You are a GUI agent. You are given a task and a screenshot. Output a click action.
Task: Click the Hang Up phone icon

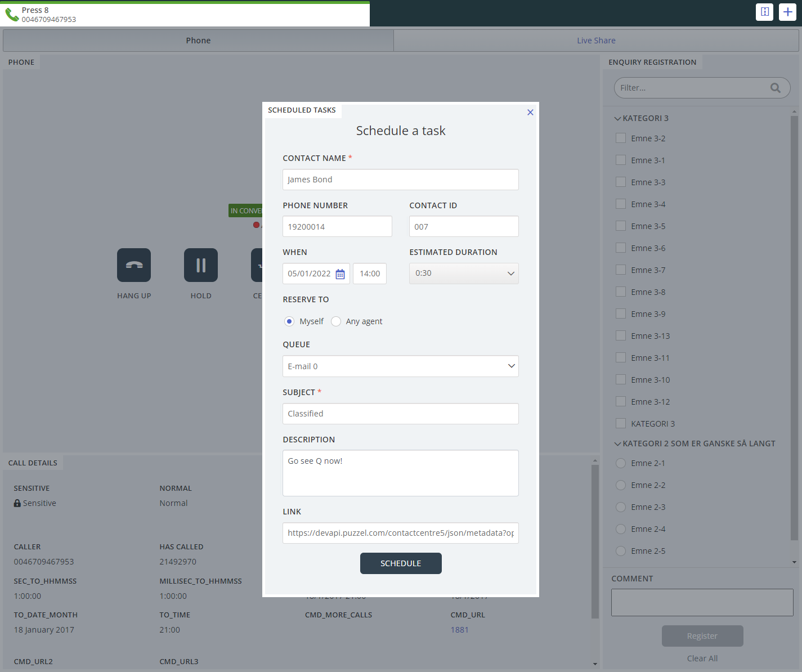coord(134,265)
